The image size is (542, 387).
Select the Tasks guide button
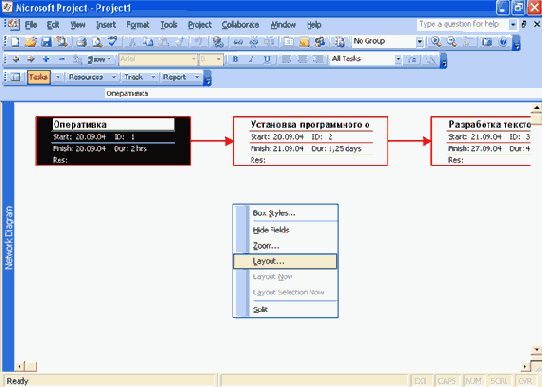tap(39, 77)
